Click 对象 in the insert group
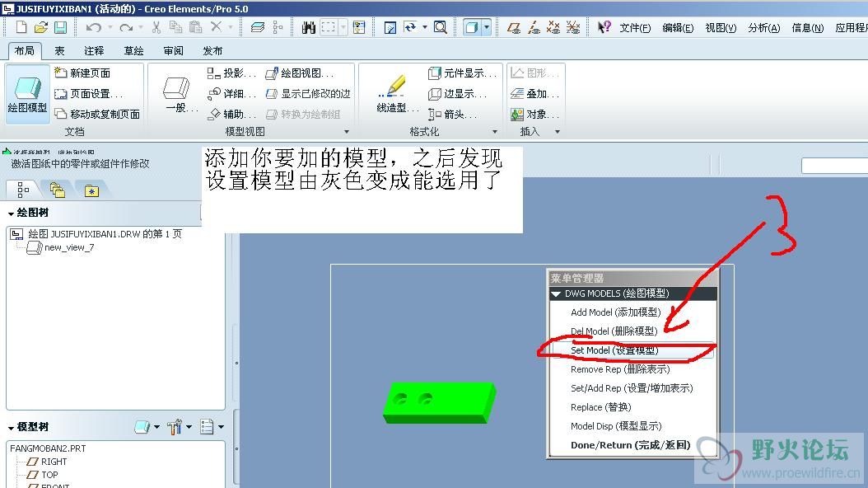This screenshot has width=868, height=488. pos(534,114)
